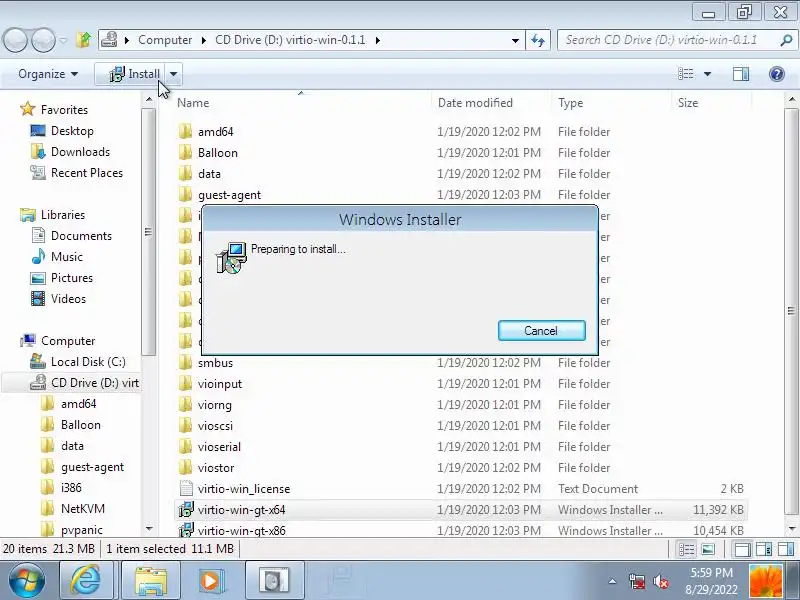Image resolution: width=800 pixels, height=600 pixels.
Task: Select Computer in the navigation pane
Action: [68, 340]
